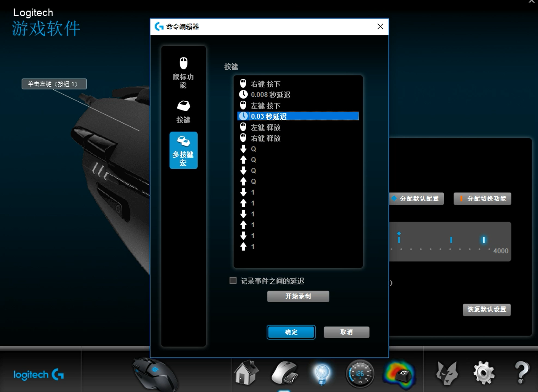Click the mouse icon beside 左键 释放

(x=243, y=127)
